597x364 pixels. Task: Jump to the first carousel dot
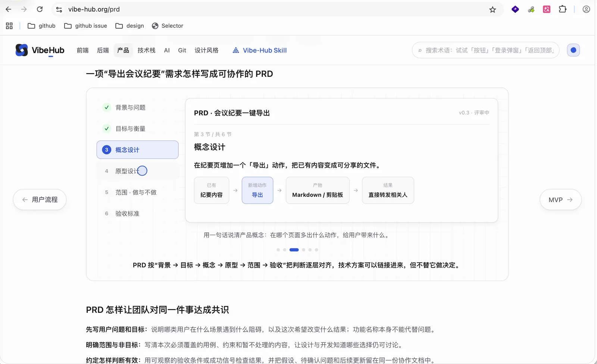tap(278, 250)
